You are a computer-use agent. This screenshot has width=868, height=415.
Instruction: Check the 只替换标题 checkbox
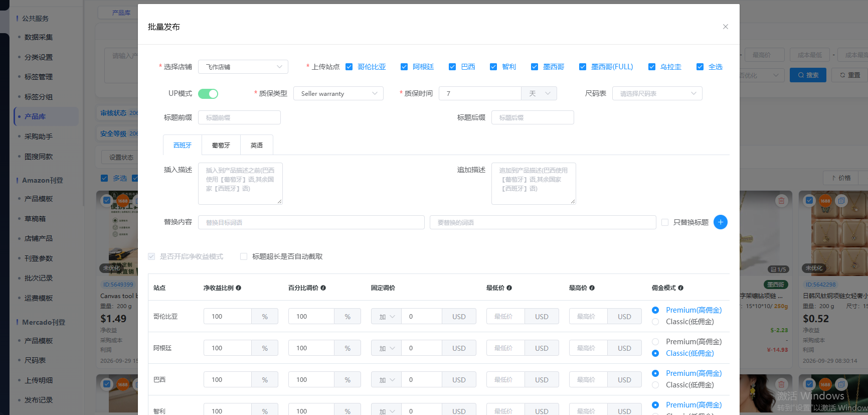click(665, 222)
